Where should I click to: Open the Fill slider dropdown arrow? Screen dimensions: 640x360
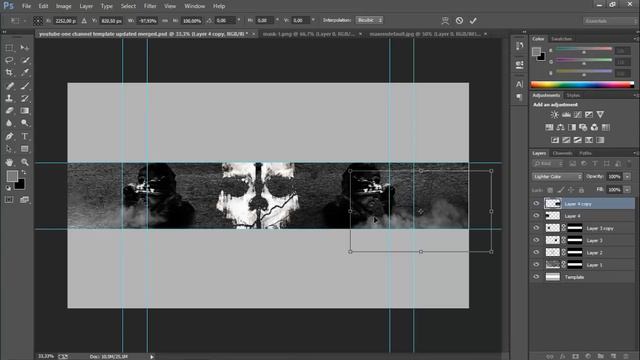(627, 189)
